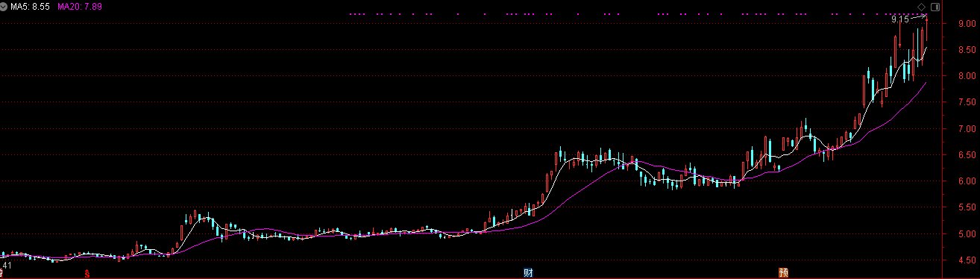Click the panel toggle icon beside diamond
Viewport: 980px width, 279px height.
click(935, 7)
